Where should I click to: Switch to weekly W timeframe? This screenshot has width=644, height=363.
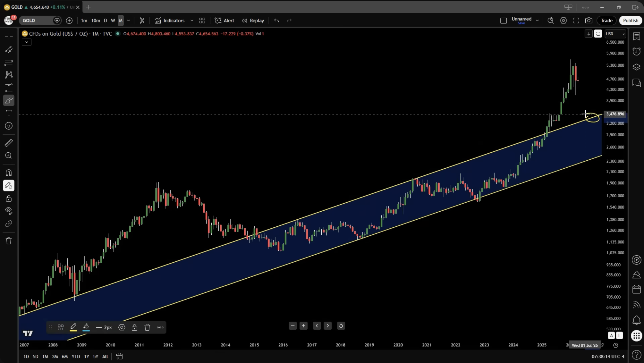(113, 21)
